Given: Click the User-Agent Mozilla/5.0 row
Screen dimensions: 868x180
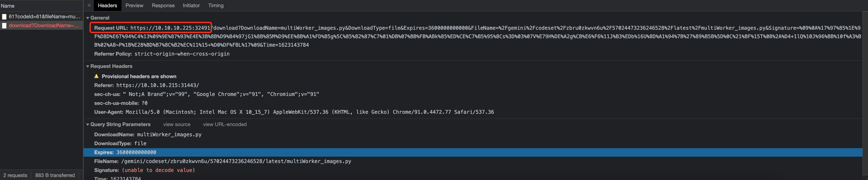Looking at the screenshot, I should pyautogui.click(x=294, y=112).
